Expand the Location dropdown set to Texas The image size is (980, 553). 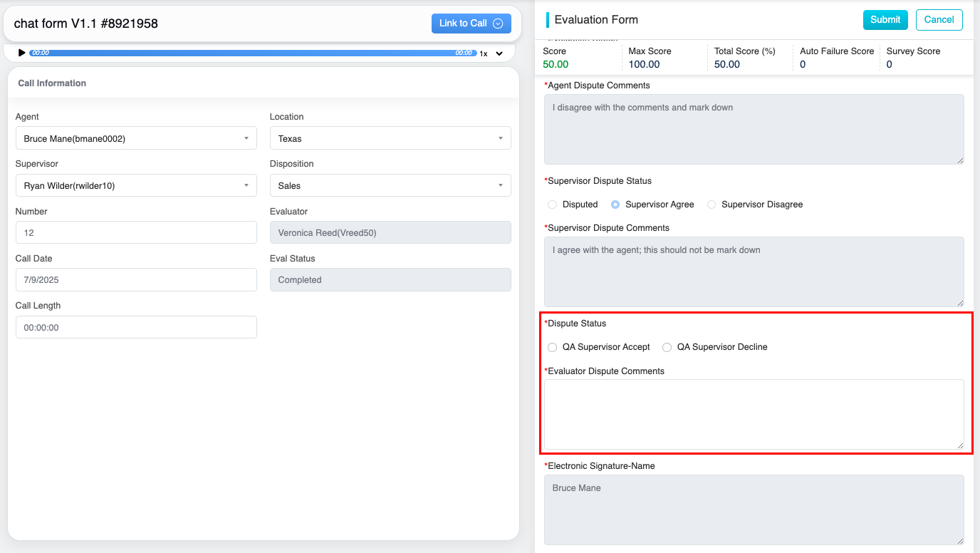coord(390,138)
